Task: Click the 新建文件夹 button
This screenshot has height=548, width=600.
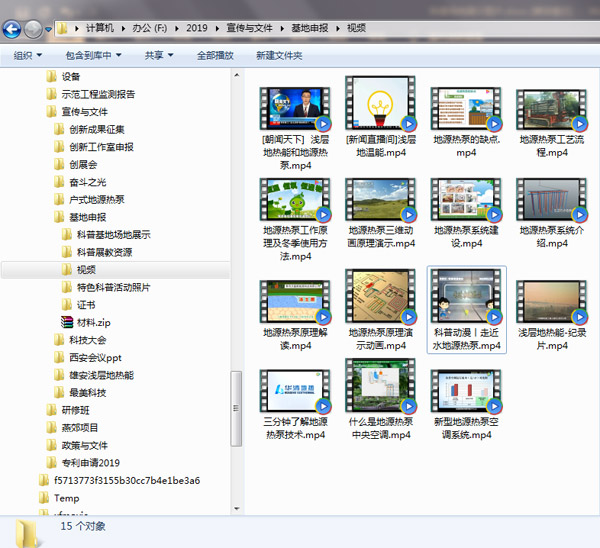Action: [x=279, y=55]
